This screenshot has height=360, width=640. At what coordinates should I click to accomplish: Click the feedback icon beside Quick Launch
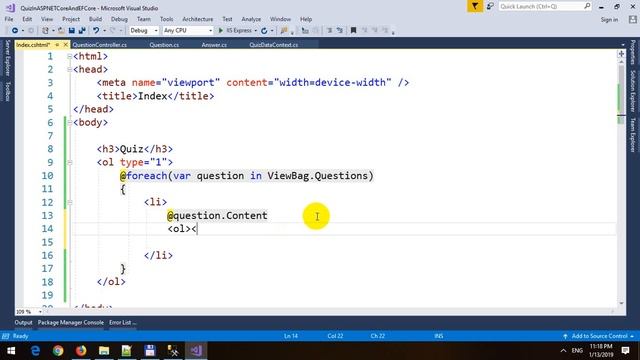(x=490, y=7)
